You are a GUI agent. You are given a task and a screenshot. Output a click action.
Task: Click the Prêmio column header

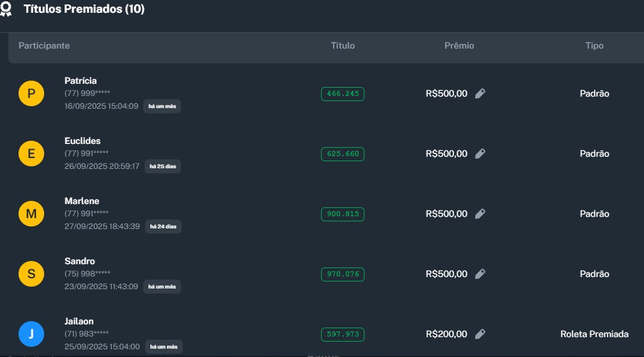coord(459,46)
